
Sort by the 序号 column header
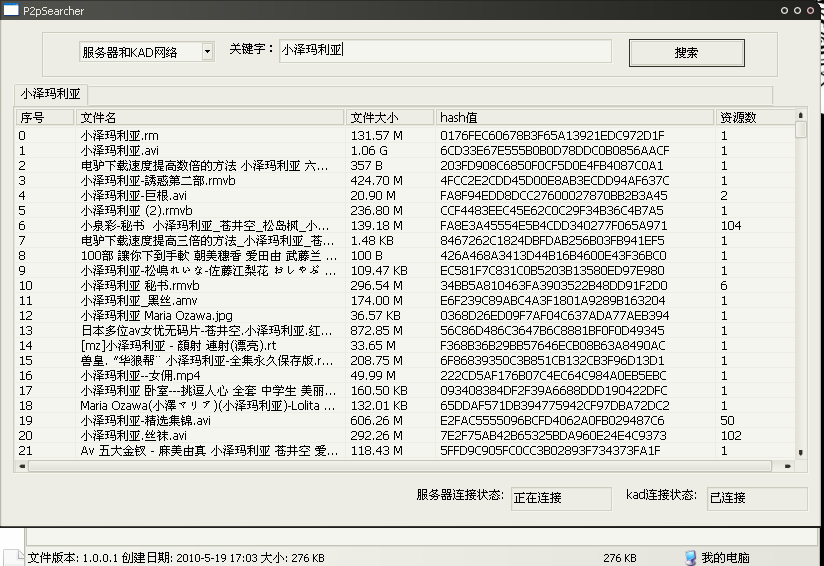pos(45,117)
